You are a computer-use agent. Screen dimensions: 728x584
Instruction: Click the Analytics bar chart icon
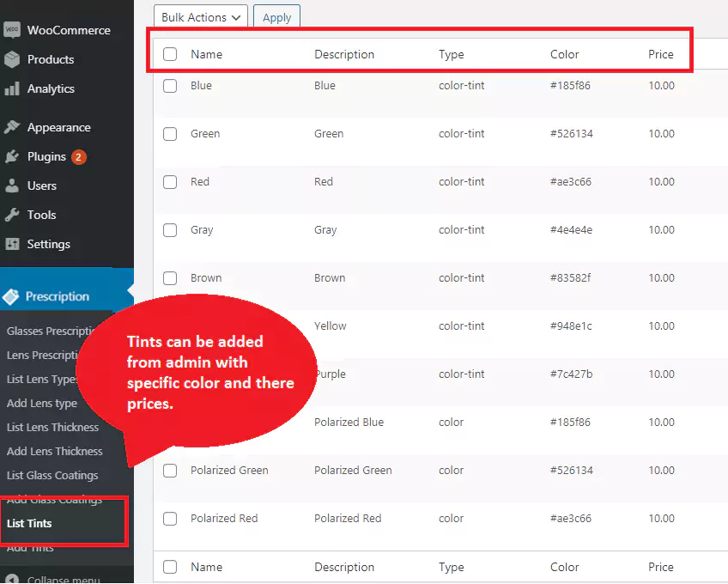point(12,88)
